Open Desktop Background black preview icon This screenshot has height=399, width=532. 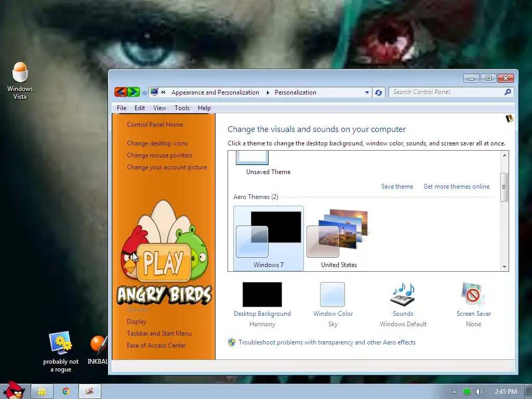tap(262, 295)
